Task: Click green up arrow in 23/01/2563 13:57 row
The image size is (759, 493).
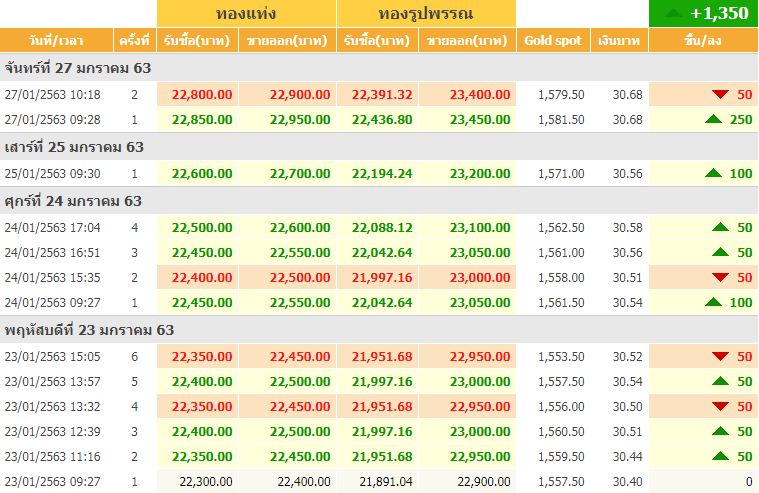Action: (720, 381)
